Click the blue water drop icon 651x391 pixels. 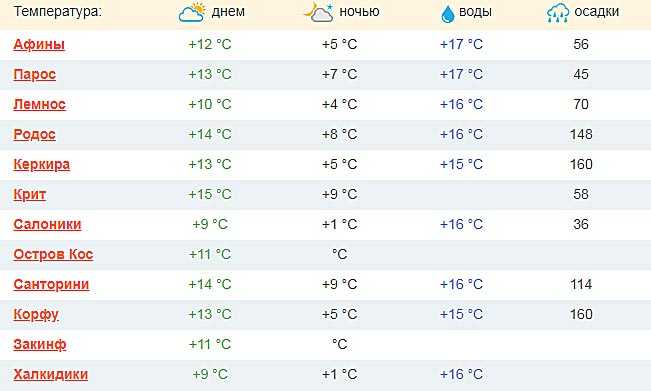point(448,14)
